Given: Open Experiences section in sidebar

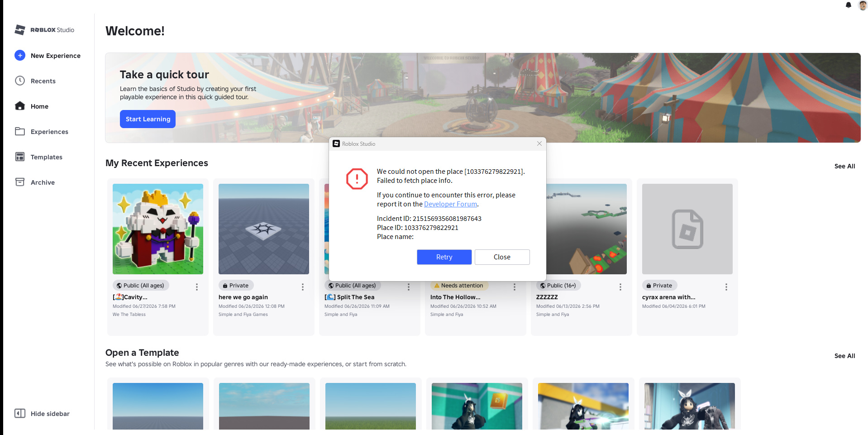Looking at the screenshot, I should (x=49, y=132).
